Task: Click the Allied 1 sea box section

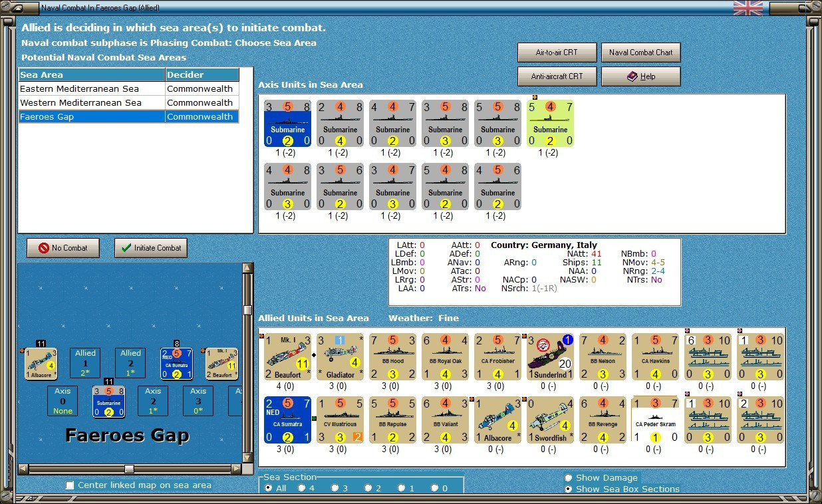Action: coord(85,363)
